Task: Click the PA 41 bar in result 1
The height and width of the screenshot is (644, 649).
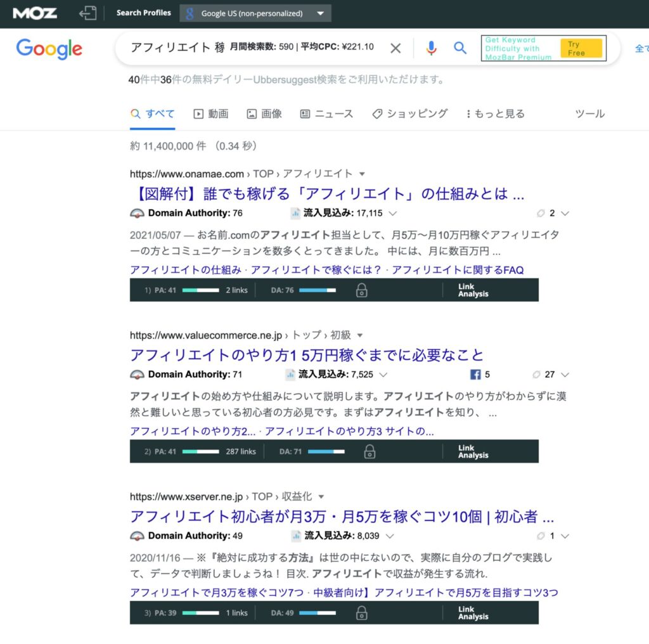Action: pos(201,290)
